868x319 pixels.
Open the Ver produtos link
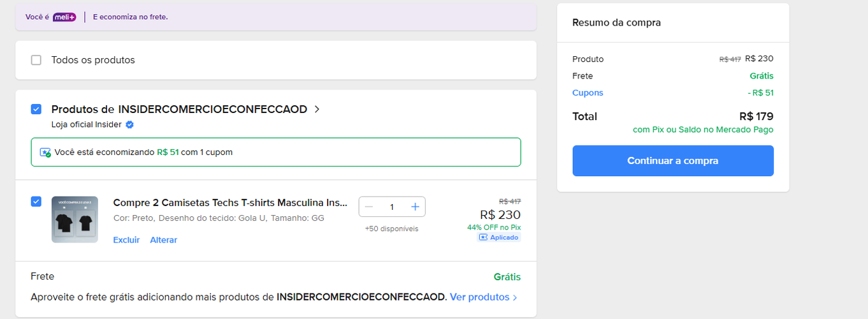point(479,297)
